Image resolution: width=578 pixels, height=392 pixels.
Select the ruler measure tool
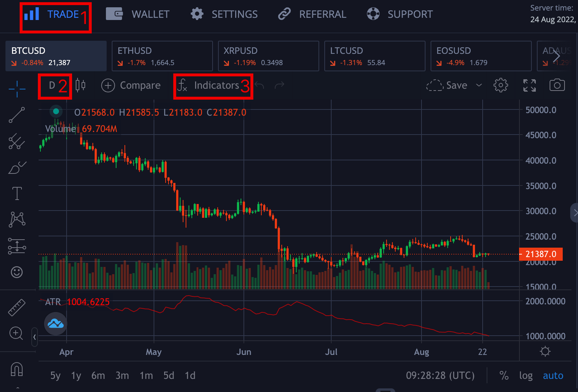click(17, 307)
